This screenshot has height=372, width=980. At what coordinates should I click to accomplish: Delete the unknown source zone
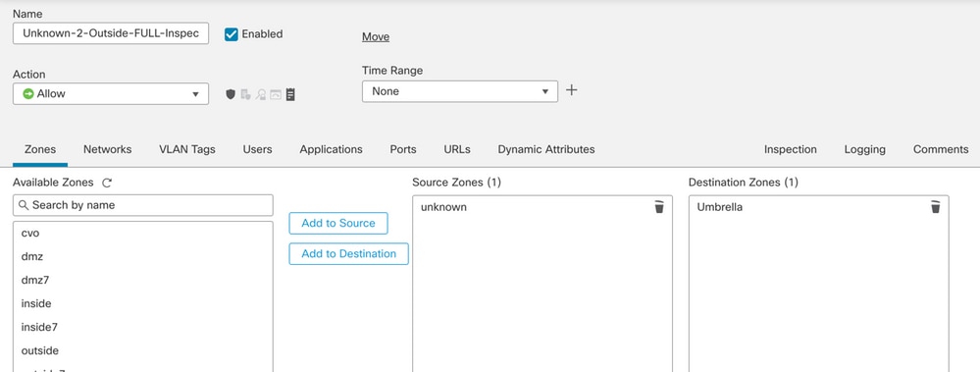pyautogui.click(x=659, y=207)
